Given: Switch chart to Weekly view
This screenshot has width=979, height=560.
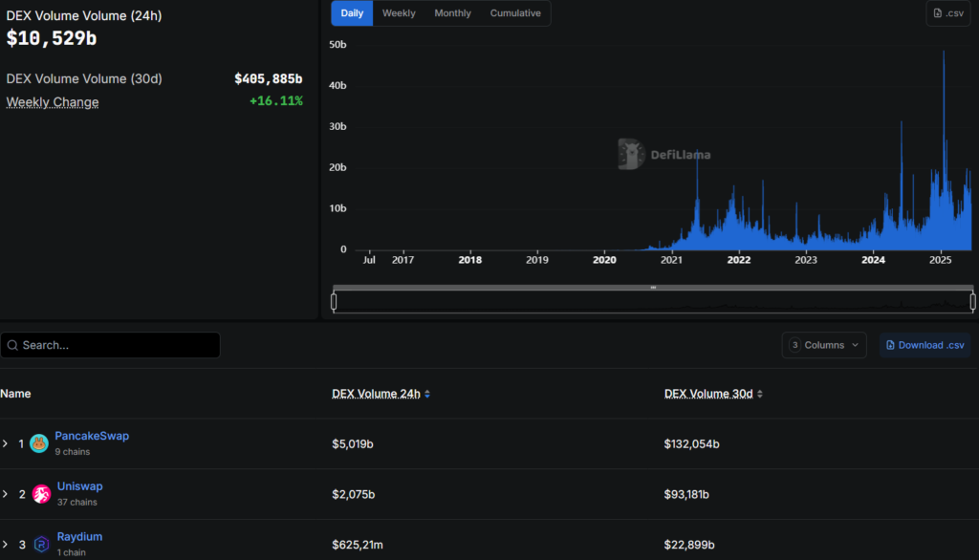Looking at the screenshot, I should [399, 13].
